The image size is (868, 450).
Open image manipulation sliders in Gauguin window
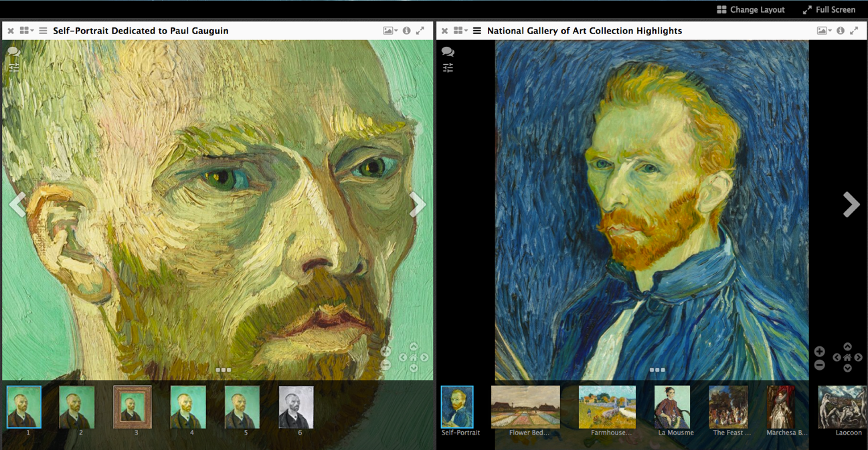pos(14,68)
